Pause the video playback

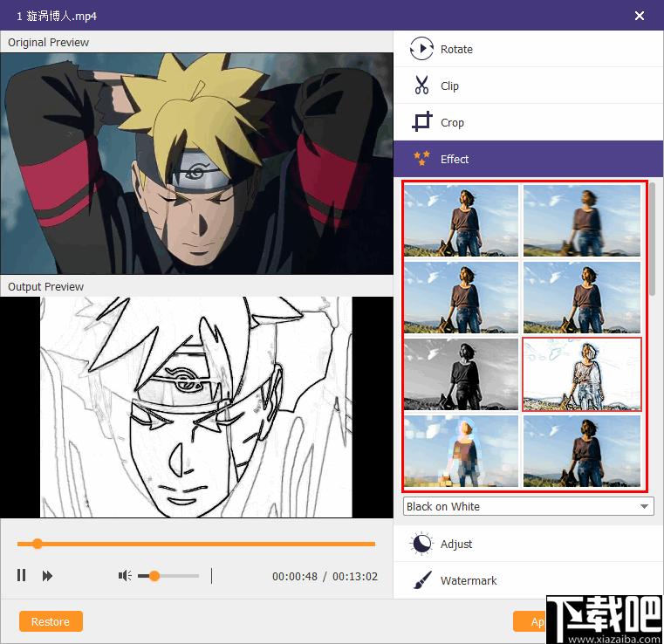coord(21,575)
